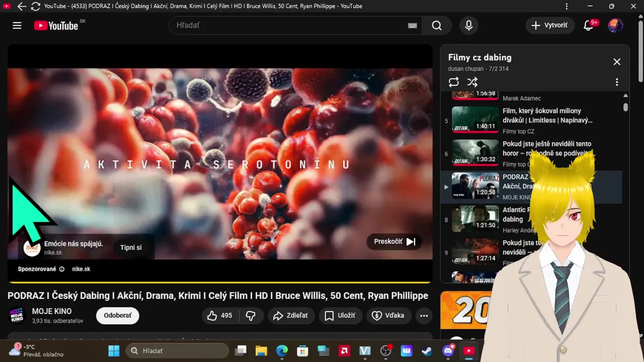Toggle playlist loop
The width and height of the screenshot is (644, 362).
point(454,82)
